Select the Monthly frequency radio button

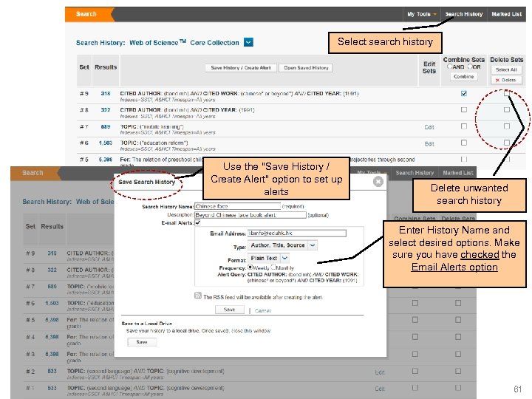click(273, 267)
